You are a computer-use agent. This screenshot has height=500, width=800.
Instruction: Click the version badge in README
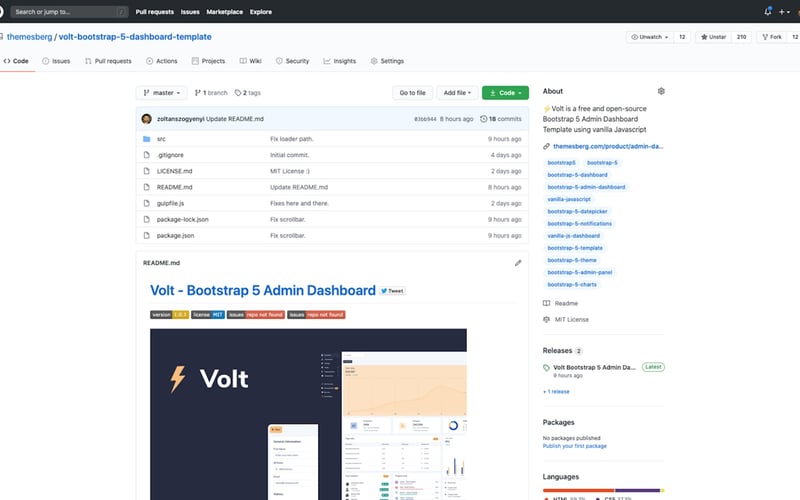(169, 315)
